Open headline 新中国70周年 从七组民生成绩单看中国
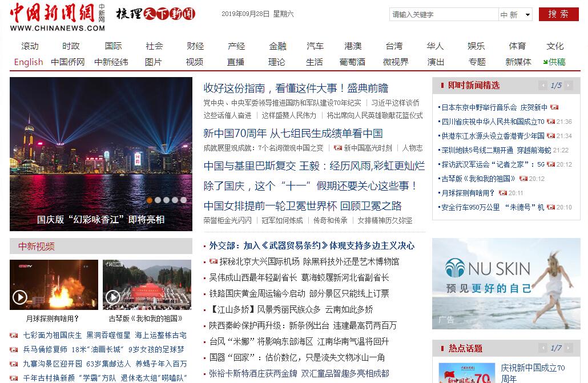The height and width of the screenshot is (383, 588). click(x=293, y=133)
